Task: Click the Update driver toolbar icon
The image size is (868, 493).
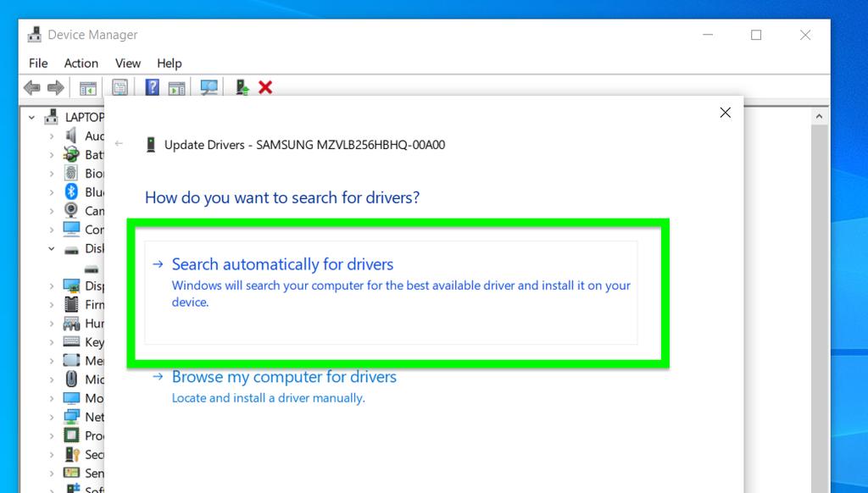Action: tap(241, 87)
